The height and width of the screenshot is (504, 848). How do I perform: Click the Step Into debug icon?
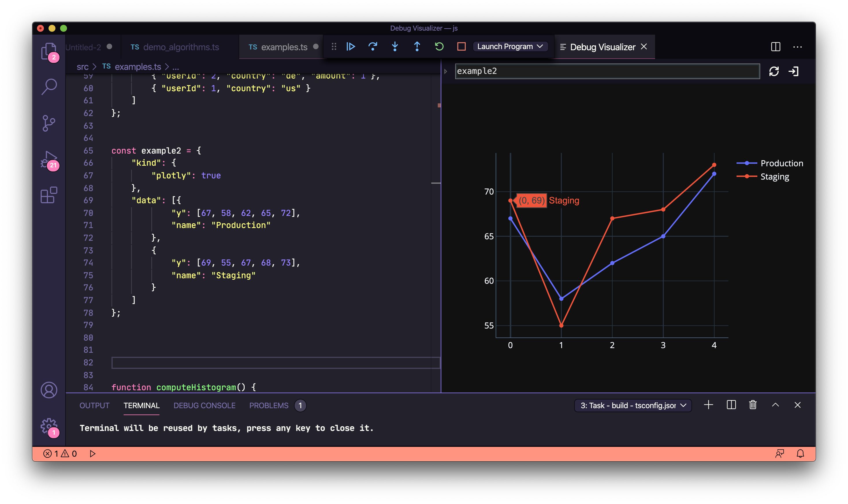point(395,46)
